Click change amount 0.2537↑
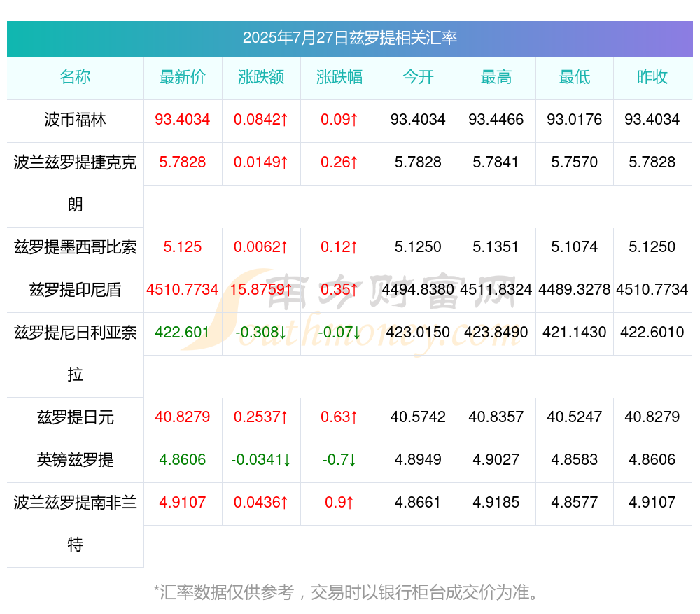 pyautogui.click(x=260, y=417)
